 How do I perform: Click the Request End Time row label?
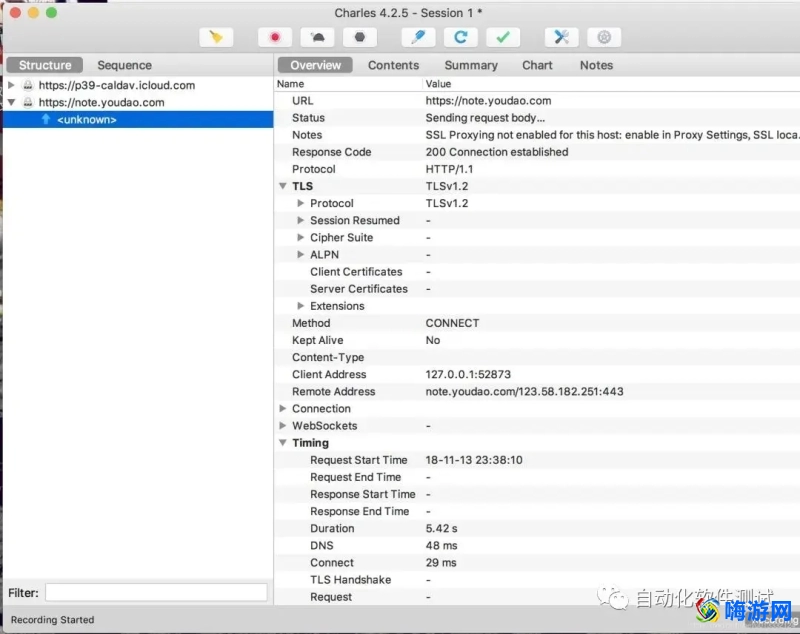pos(356,477)
